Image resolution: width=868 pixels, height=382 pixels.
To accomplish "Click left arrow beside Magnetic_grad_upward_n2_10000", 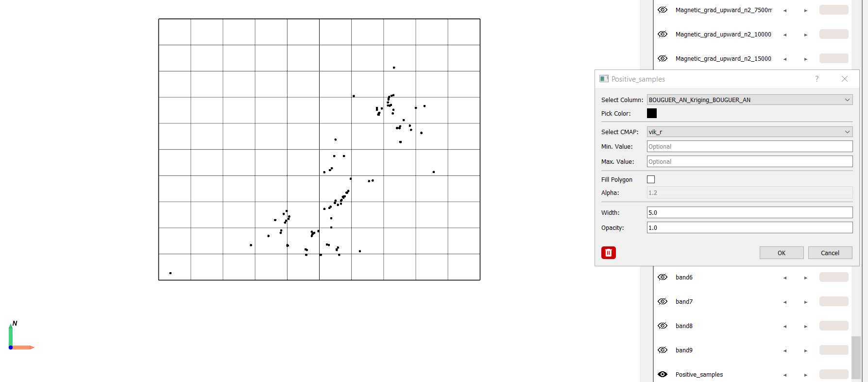I will coord(785,35).
